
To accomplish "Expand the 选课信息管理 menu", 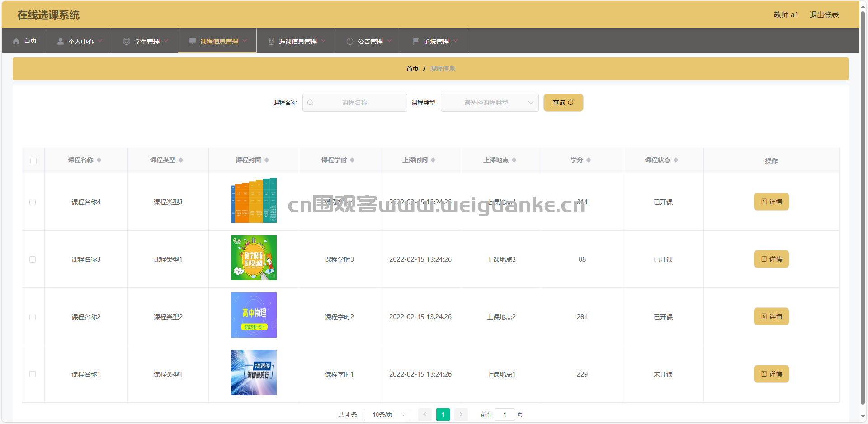I will tap(297, 41).
